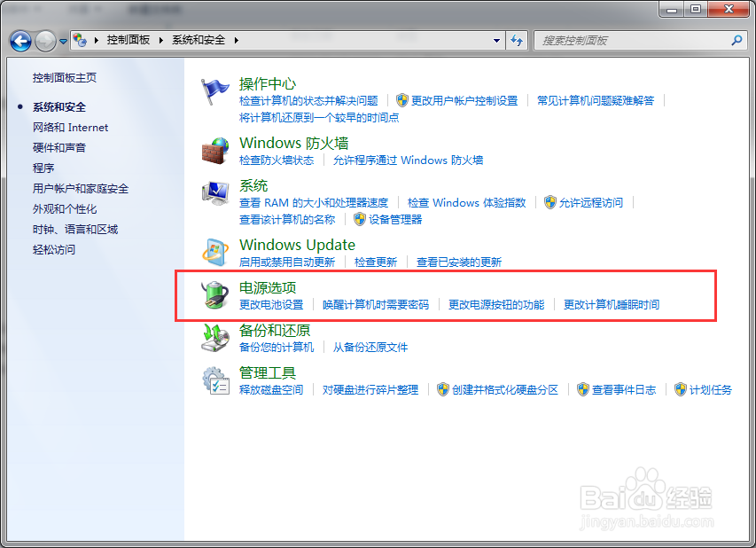Expand the arrow before 控制面板 in breadcrumb

pyautogui.click(x=97, y=40)
